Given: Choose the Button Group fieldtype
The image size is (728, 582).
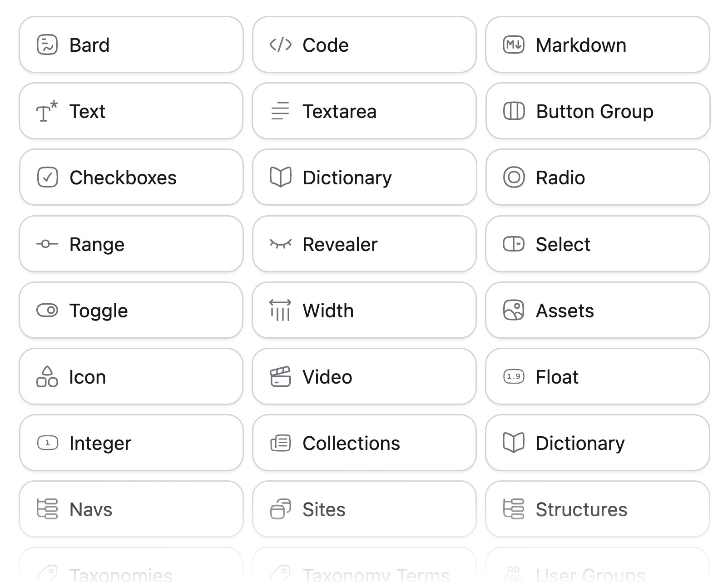Looking at the screenshot, I should pos(597,111).
